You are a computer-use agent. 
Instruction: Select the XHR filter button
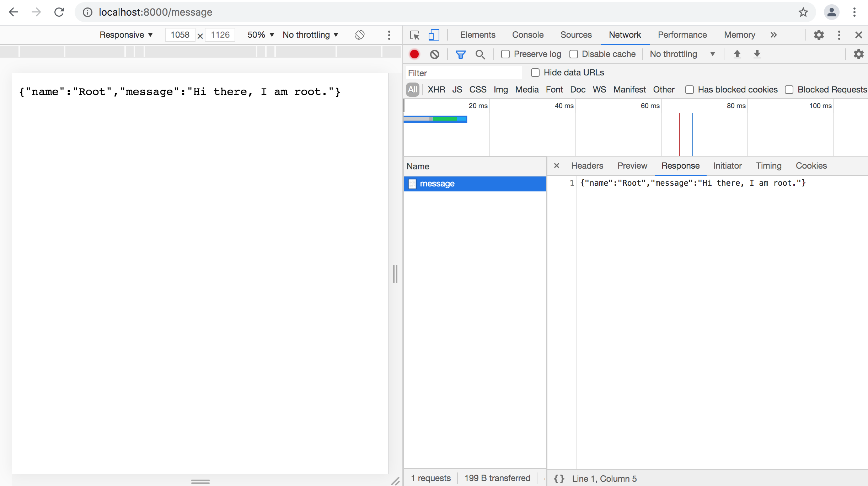click(x=436, y=89)
